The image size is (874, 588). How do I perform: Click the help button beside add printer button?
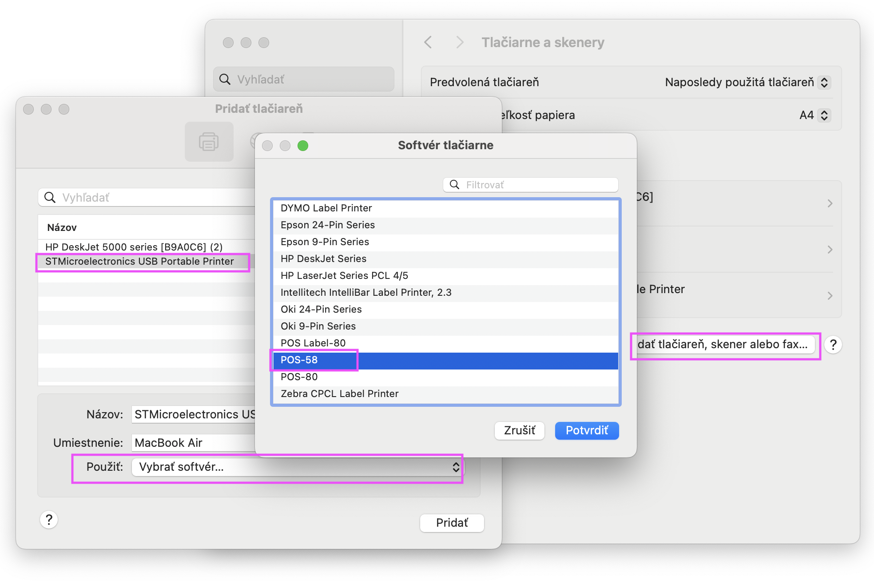(x=833, y=345)
